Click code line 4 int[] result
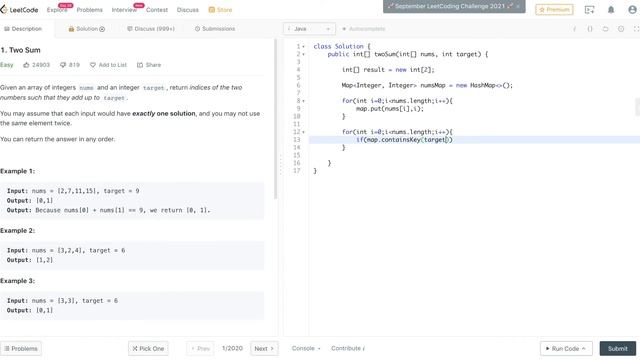The height and width of the screenshot is (360, 640). [388, 70]
